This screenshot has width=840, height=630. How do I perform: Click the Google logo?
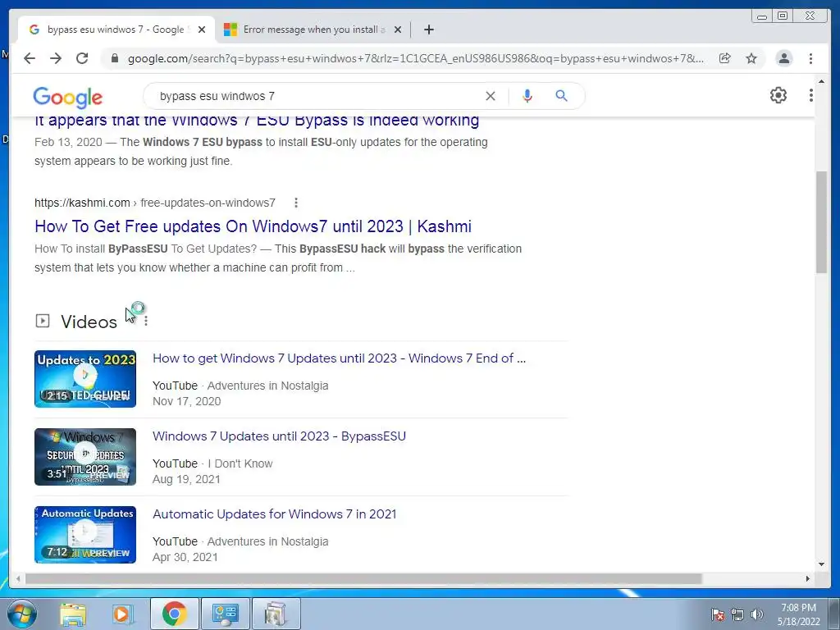(x=67, y=97)
